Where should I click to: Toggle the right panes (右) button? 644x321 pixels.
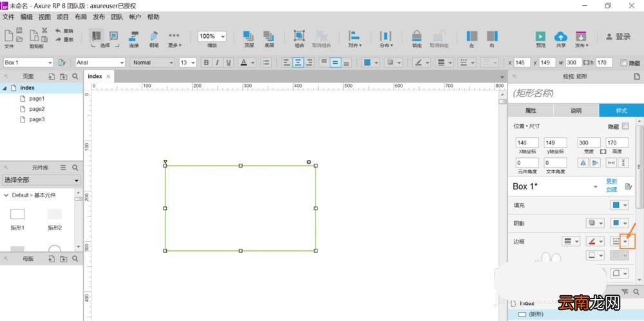[492, 39]
